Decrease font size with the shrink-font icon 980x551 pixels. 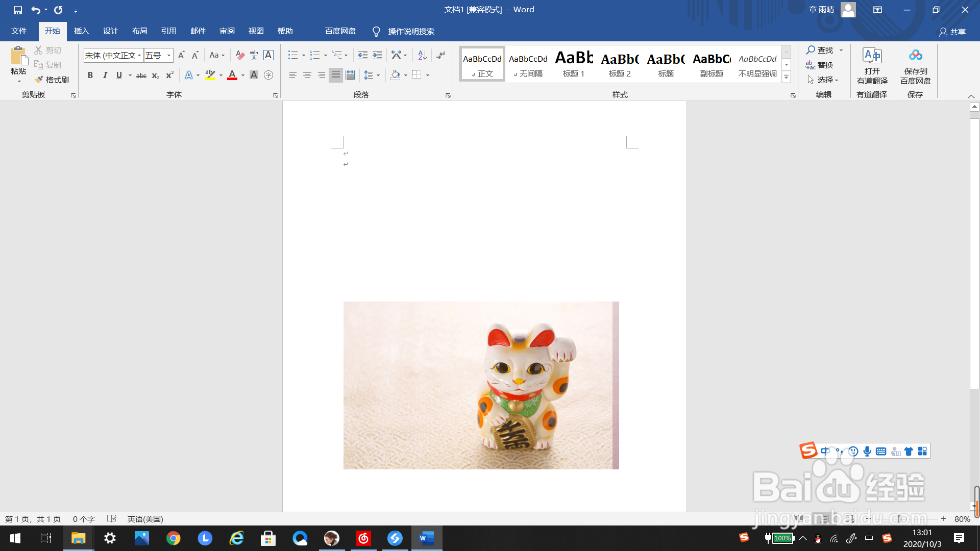point(195,55)
